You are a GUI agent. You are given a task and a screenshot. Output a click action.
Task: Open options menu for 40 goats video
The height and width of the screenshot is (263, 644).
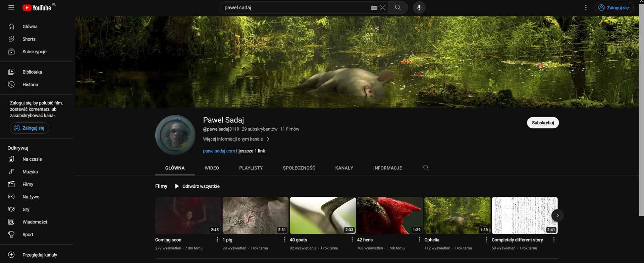352,239
